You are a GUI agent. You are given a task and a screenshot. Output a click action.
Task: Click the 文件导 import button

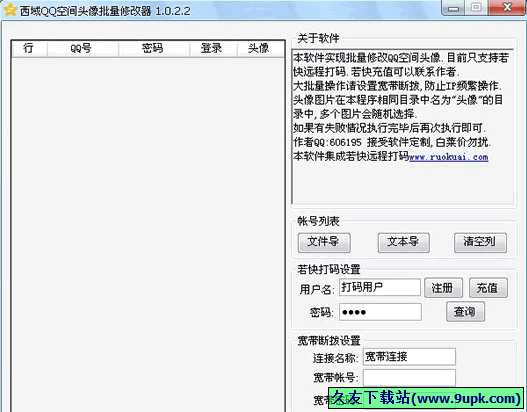click(324, 242)
